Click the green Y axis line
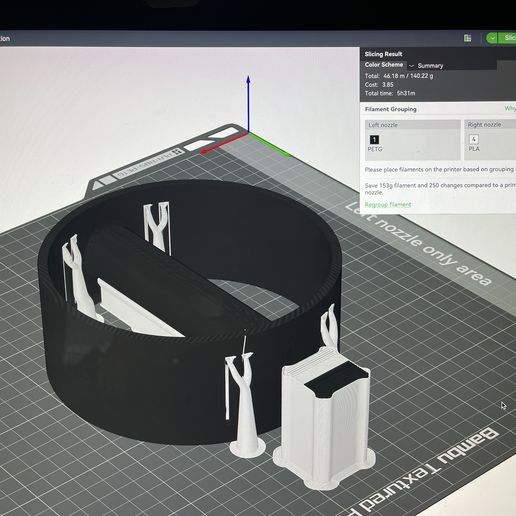Viewport: 516px width, 516px height. pyautogui.click(x=269, y=144)
